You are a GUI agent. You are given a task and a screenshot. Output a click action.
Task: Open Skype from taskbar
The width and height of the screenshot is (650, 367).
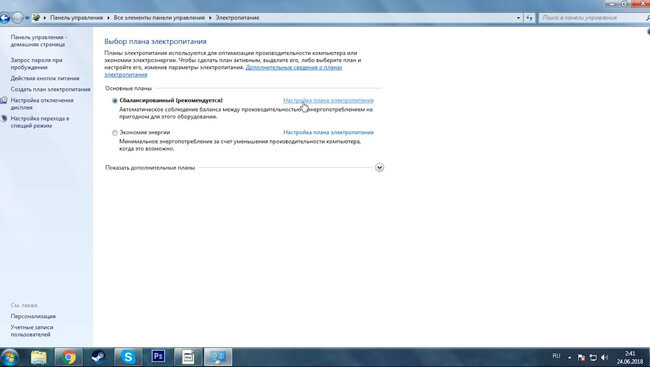tap(128, 357)
